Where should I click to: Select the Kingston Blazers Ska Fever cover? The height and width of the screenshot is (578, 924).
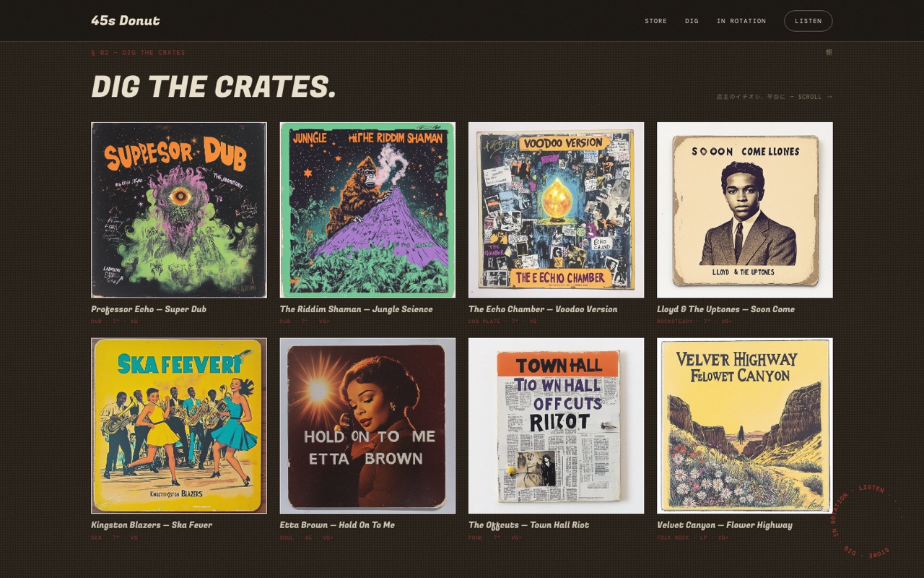tap(179, 426)
